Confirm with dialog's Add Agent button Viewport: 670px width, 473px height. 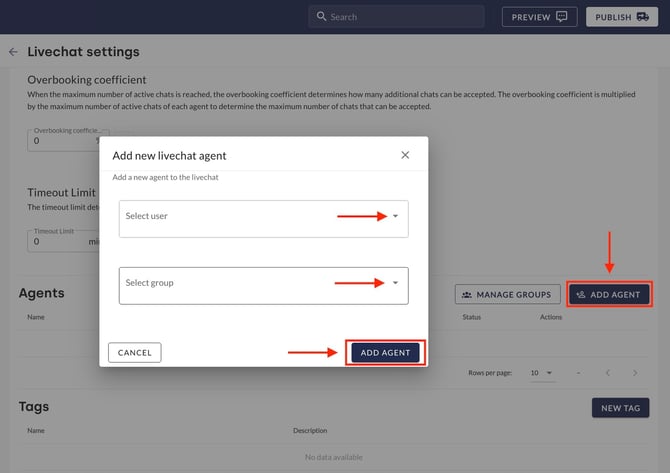click(x=385, y=353)
